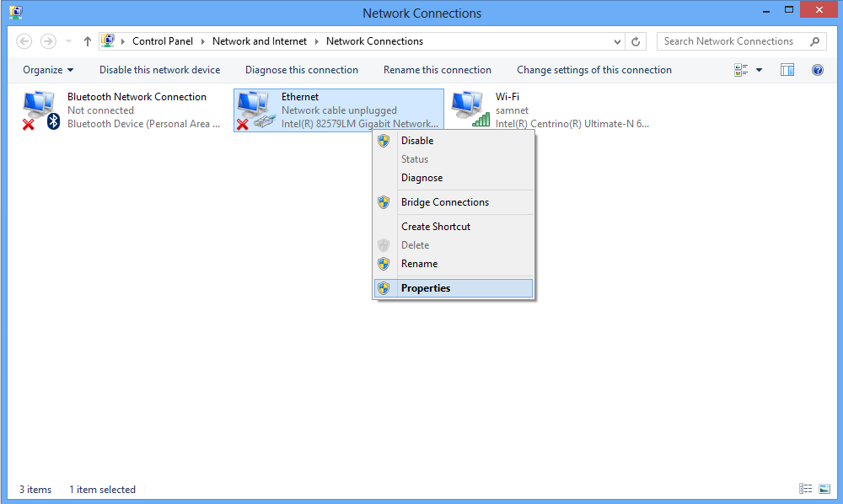Image resolution: width=843 pixels, height=504 pixels.
Task: Choose Rename in the context menu
Action: coord(454,264)
